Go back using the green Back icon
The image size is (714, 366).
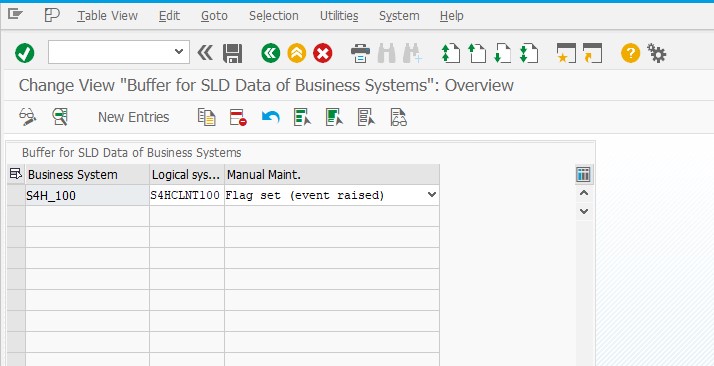pos(270,53)
